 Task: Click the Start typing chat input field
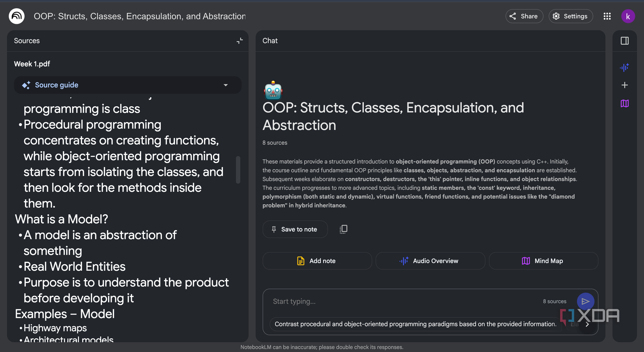click(x=402, y=301)
